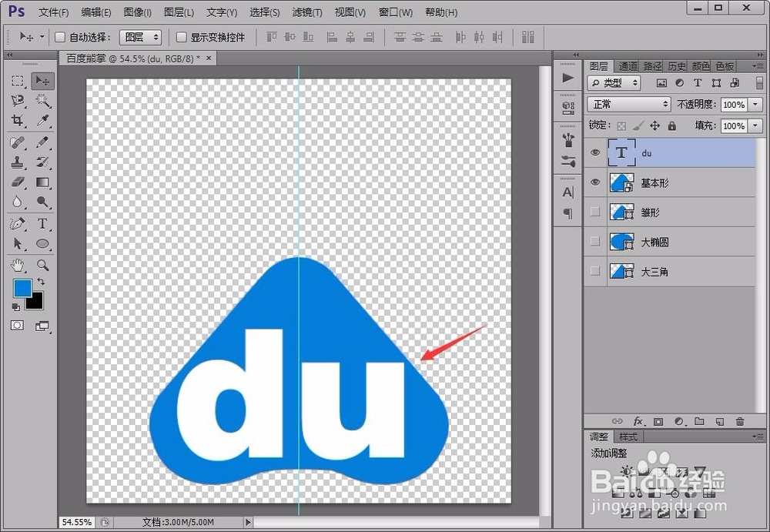Select the Clone Stamp tool

point(18,162)
